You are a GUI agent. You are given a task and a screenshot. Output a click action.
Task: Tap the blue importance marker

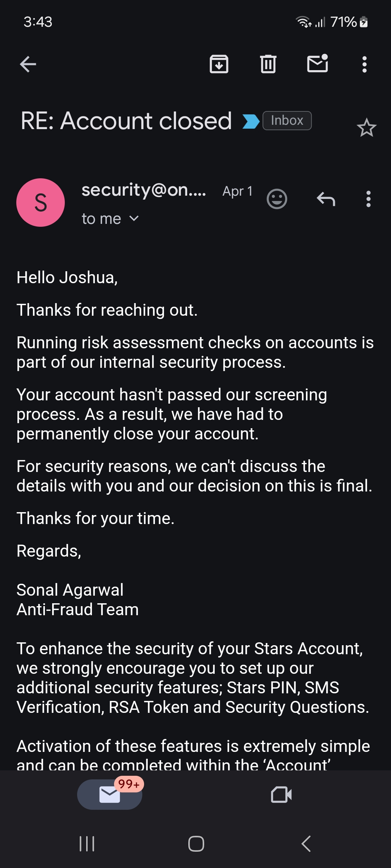[251, 122]
